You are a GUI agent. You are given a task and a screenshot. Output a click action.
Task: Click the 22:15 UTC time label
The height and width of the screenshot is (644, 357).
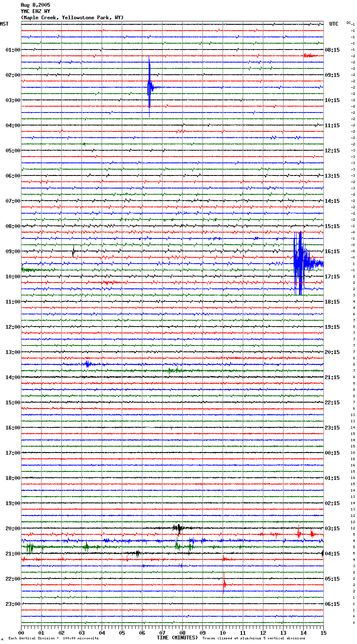tap(332, 403)
